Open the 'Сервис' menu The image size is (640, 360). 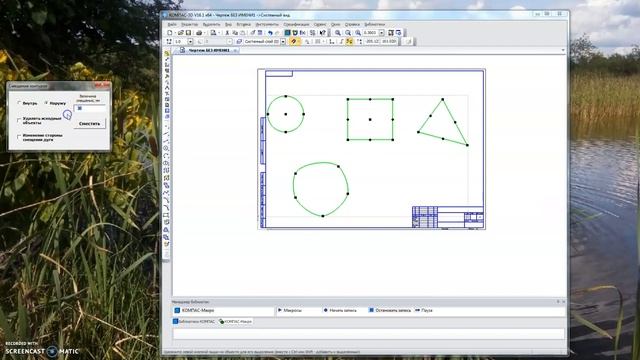[320, 24]
